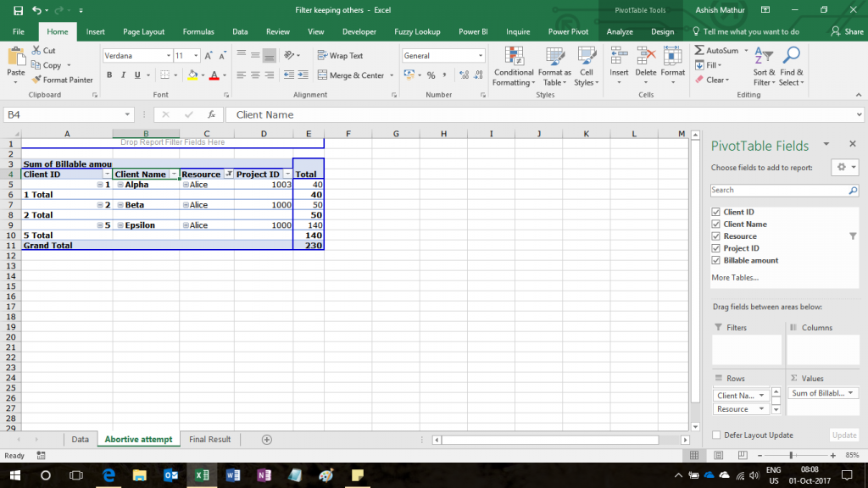
Task: Click the Insert Function fx icon
Action: click(x=211, y=114)
